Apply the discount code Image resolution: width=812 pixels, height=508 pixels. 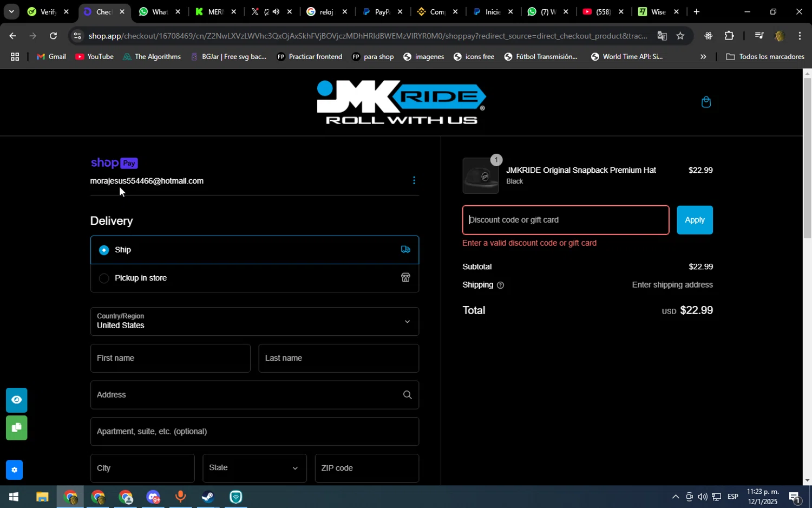(x=695, y=220)
